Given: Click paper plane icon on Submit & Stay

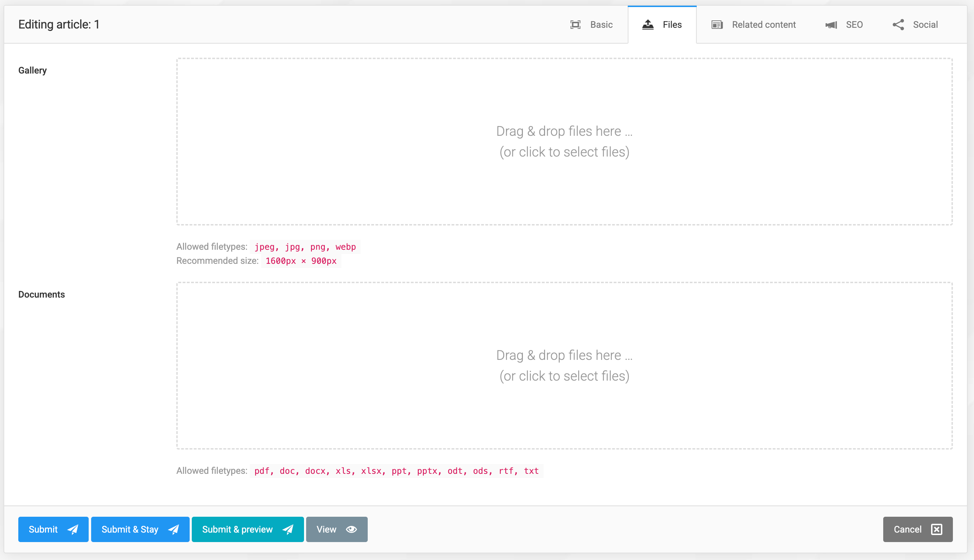Looking at the screenshot, I should click(173, 529).
